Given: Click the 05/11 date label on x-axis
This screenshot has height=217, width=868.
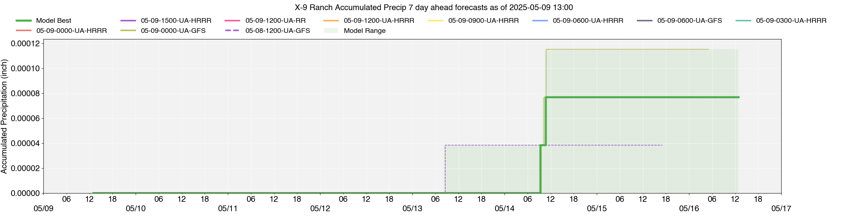Looking at the screenshot, I should [228, 209].
